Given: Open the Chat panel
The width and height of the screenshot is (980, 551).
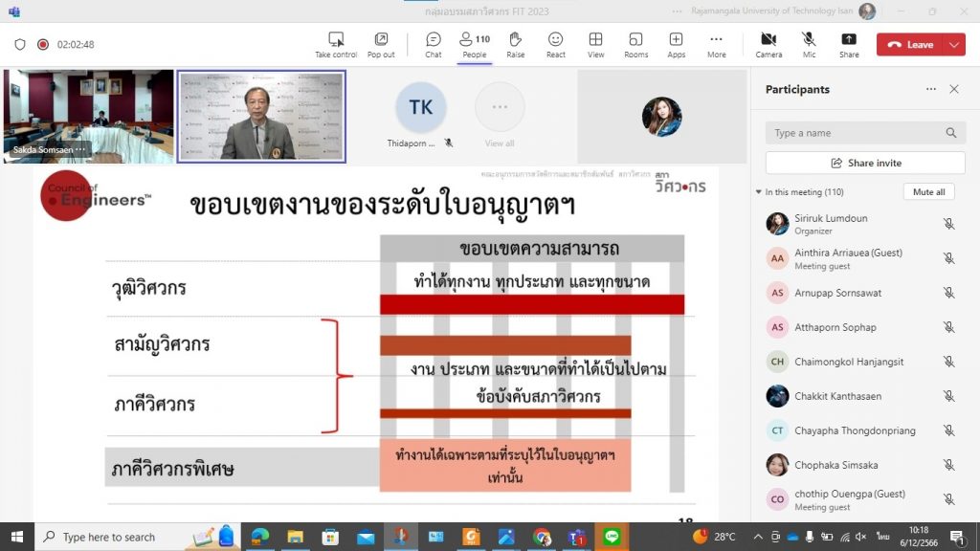Looking at the screenshot, I should click(433, 44).
